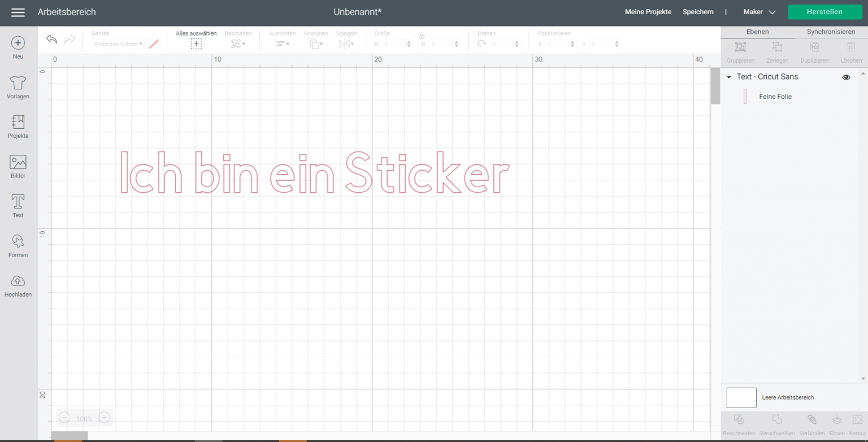This screenshot has width=868, height=442.
Task: Click the Verschweißen weld icon
Action: click(776, 421)
